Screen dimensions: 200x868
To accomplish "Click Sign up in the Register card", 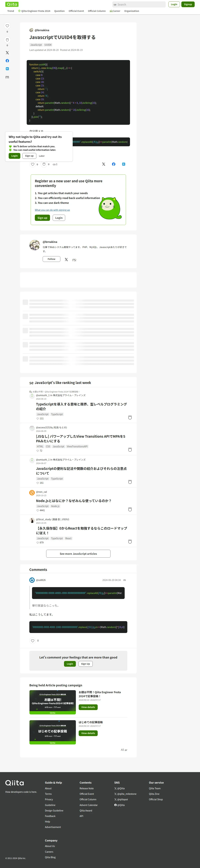I will pos(42,218).
